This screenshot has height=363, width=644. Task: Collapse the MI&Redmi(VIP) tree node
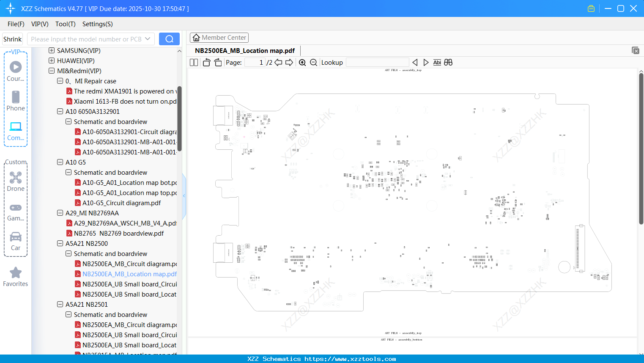click(52, 71)
